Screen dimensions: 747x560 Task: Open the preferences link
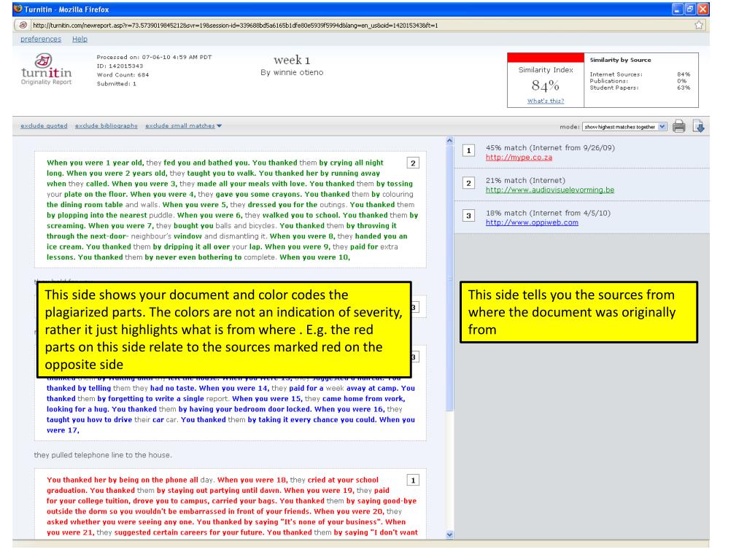[x=41, y=39]
